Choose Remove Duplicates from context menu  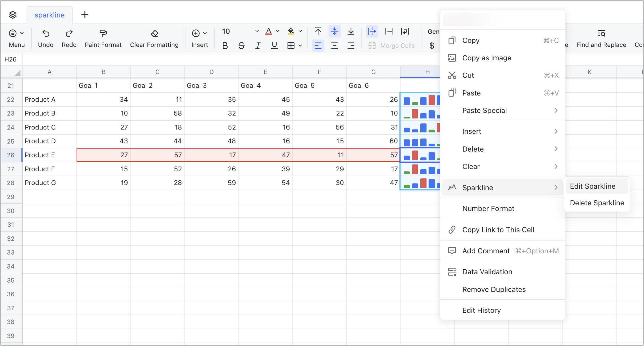tap(494, 289)
